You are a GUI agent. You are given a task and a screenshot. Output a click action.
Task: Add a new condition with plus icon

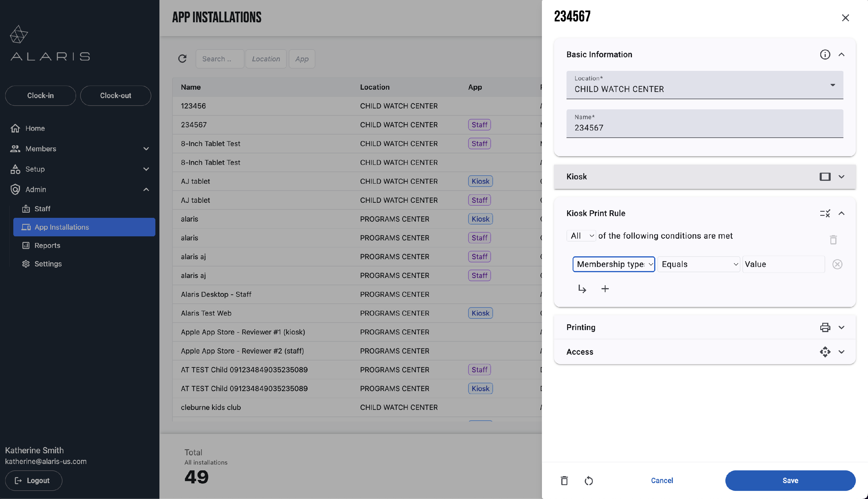pos(605,289)
